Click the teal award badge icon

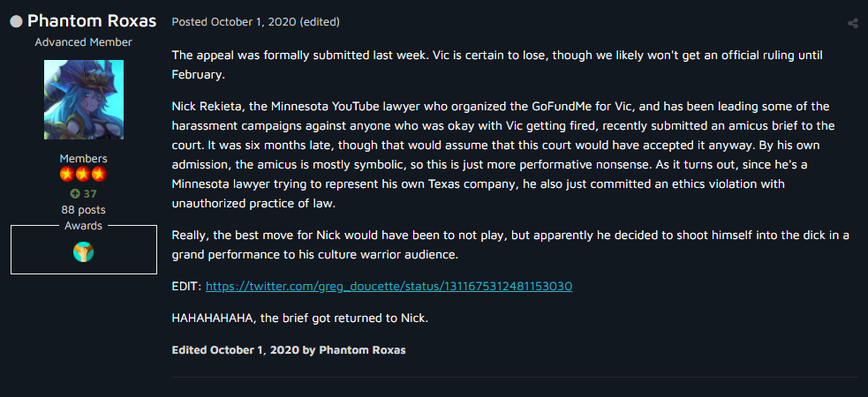tap(84, 252)
